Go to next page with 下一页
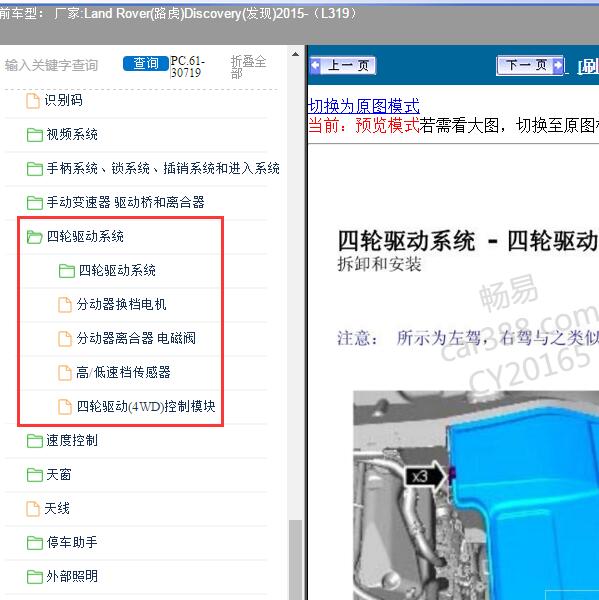 coord(530,65)
